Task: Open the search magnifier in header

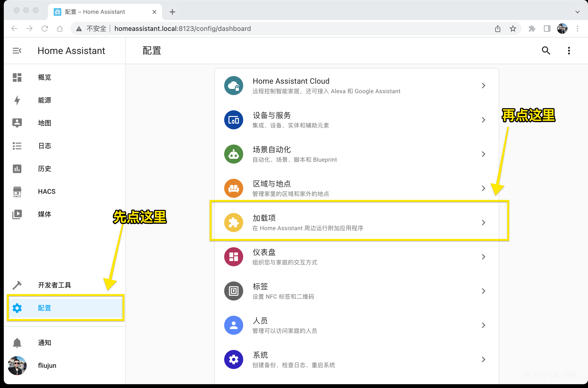Action: point(546,51)
